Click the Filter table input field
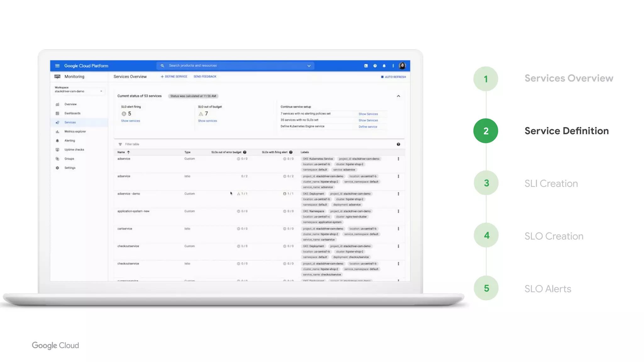644x362 pixels. 132,144
